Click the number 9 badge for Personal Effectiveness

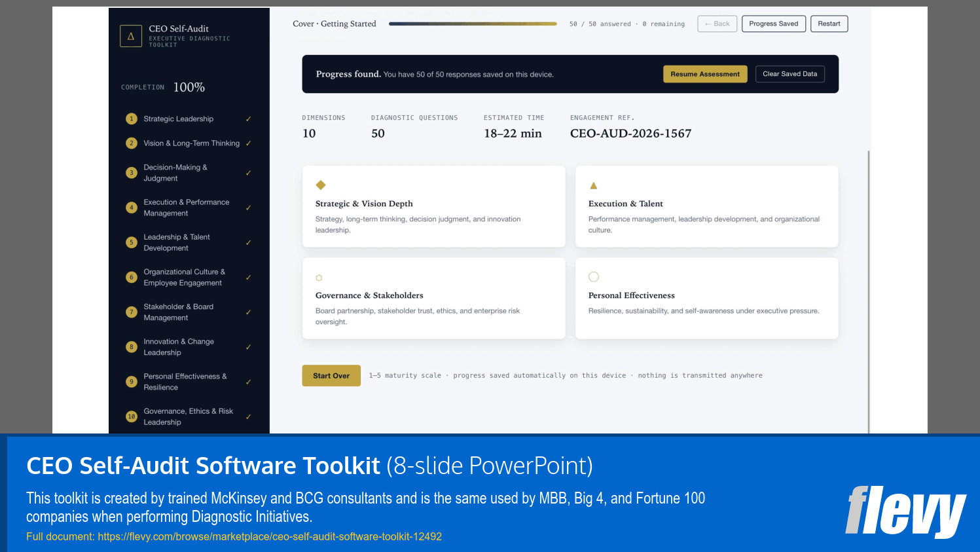(x=132, y=382)
